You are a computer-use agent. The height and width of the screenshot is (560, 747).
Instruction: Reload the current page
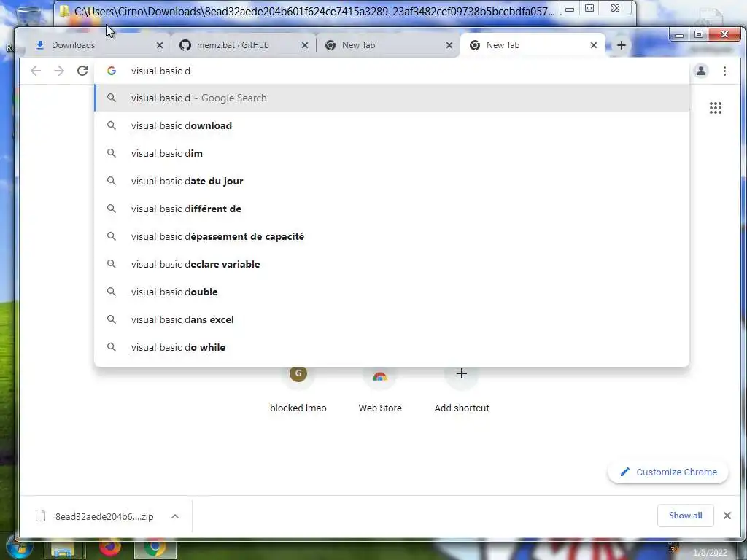pyautogui.click(x=82, y=71)
